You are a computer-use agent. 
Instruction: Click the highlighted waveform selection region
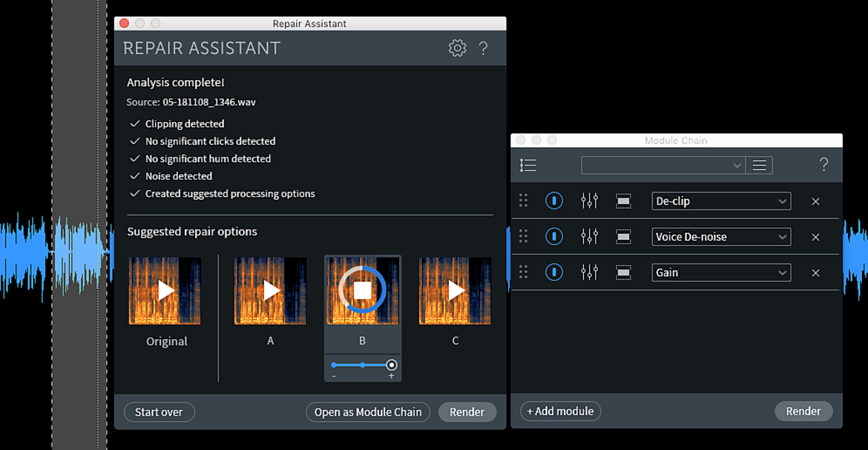click(79, 225)
